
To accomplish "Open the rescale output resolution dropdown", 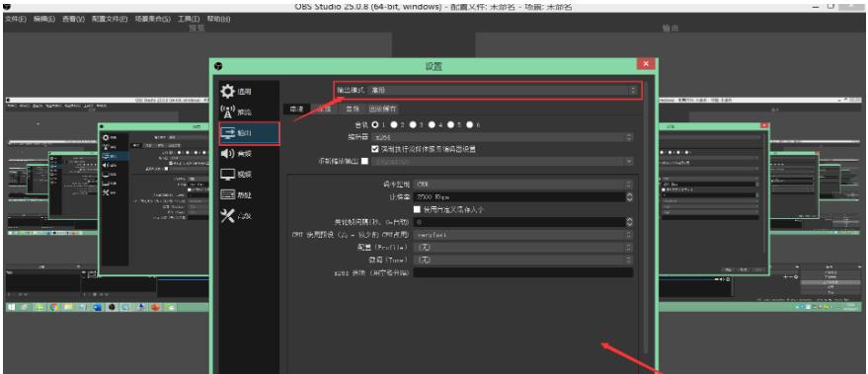I will click(502, 162).
